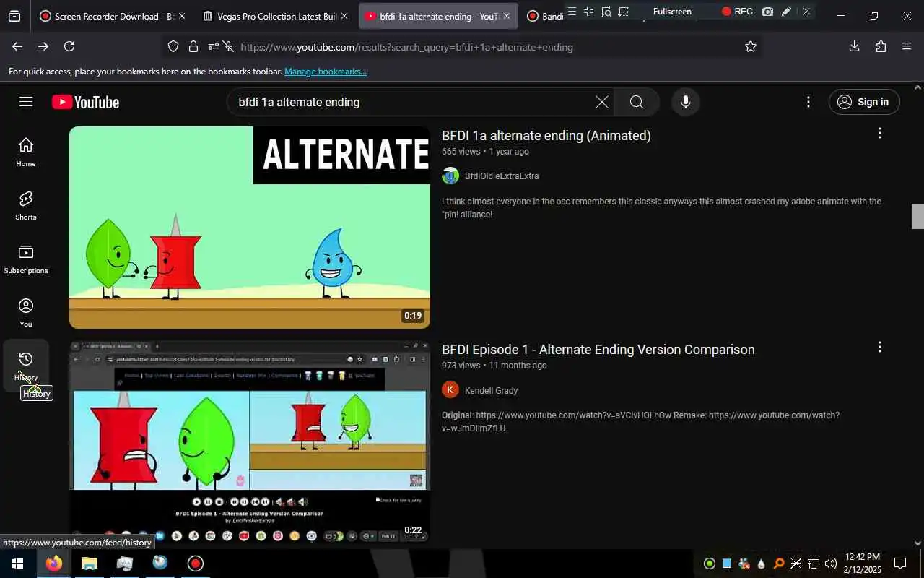924x578 pixels.
Task: Visit the Kendell Grady channel name
Action: tap(491, 391)
